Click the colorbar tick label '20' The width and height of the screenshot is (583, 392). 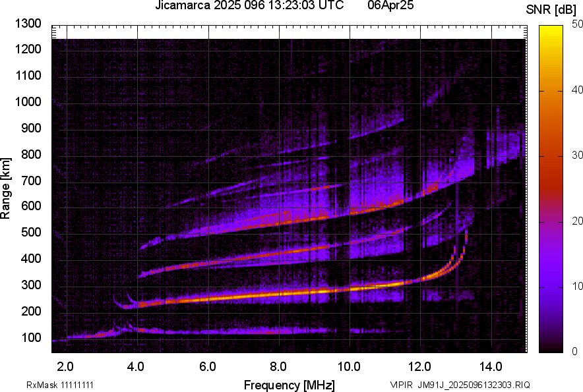click(577, 221)
